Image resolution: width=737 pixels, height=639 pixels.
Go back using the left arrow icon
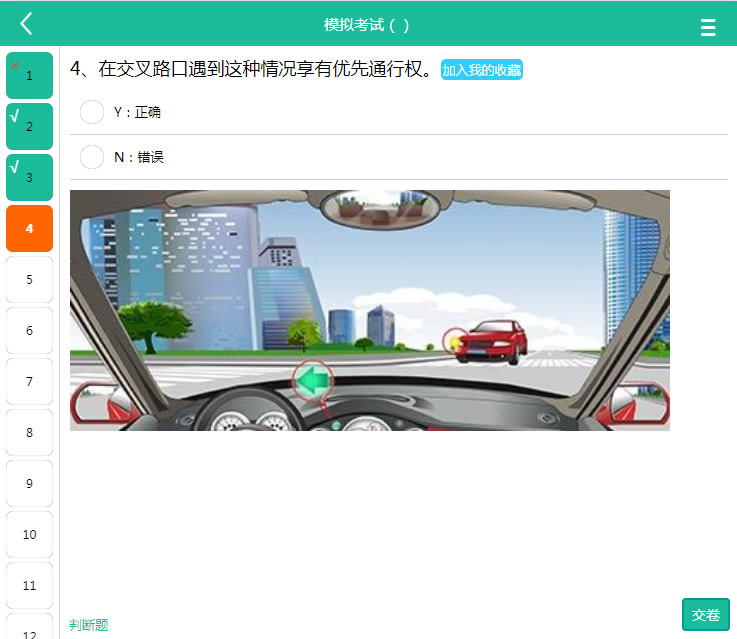[x=26, y=23]
